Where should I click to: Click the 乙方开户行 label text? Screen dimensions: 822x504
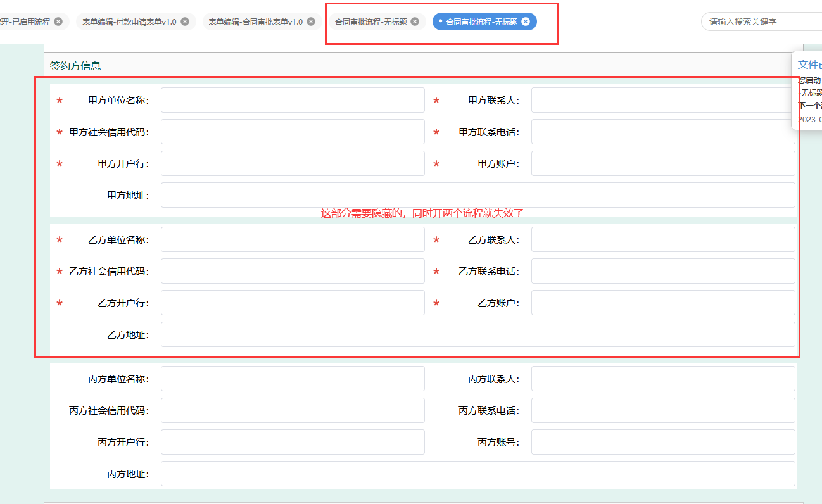pos(123,303)
